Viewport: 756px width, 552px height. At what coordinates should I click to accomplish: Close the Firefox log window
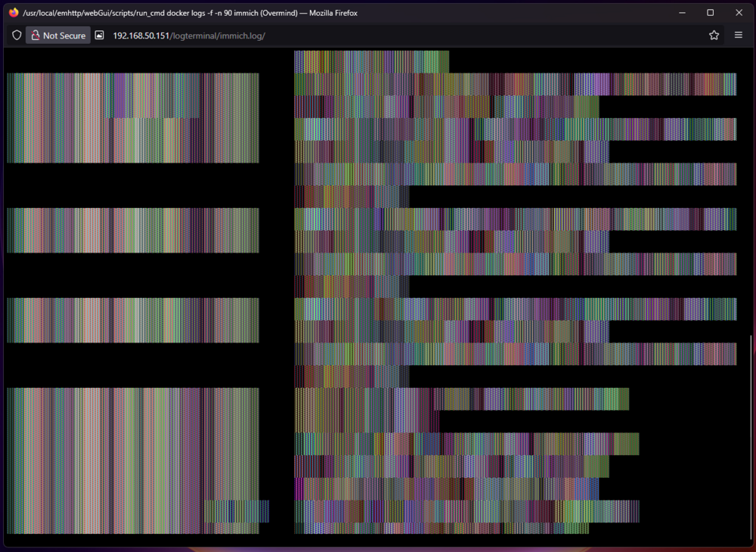point(739,13)
